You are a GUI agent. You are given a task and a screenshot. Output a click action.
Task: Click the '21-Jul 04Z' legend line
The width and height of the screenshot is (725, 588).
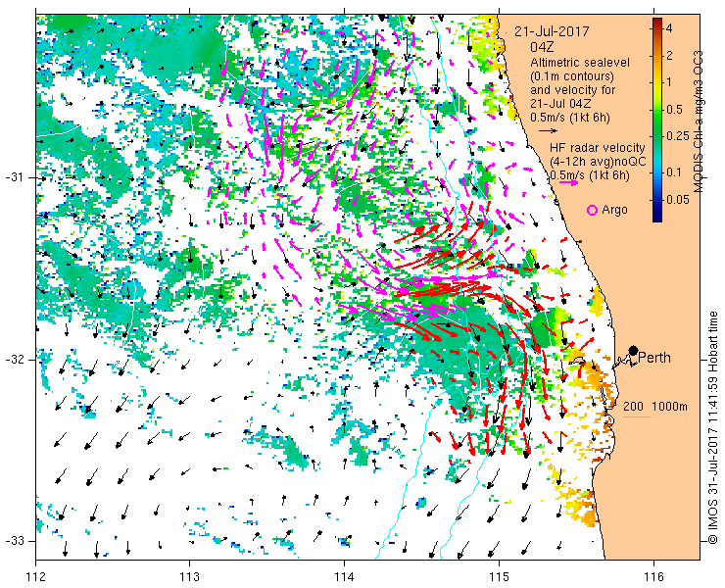[560, 103]
